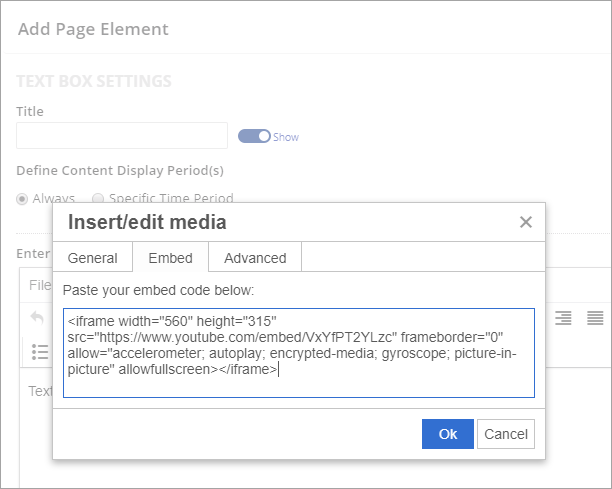Focus the Title input field
This screenshot has width=612, height=489.
click(122, 136)
